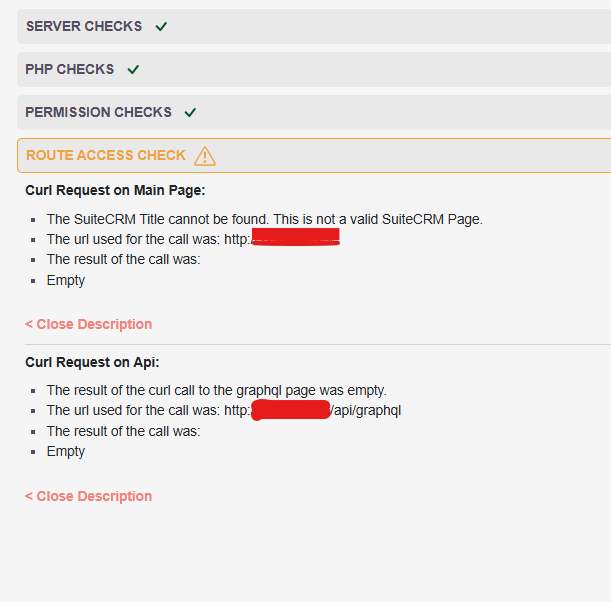Select the 'Curl Request on Main Page' heading
Screen dimensions: 611x602
(115, 190)
